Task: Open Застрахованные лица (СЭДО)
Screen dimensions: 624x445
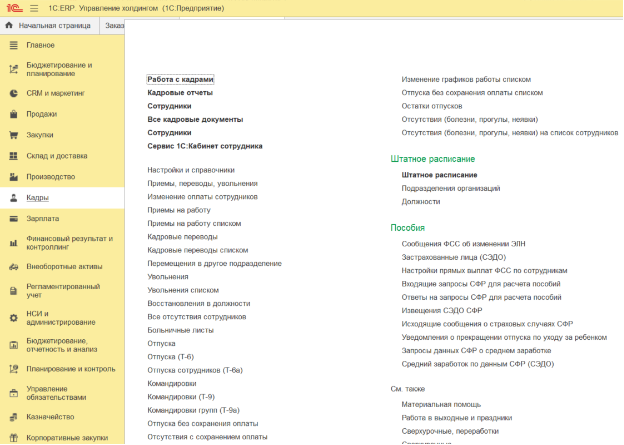Action: [x=454, y=258]
